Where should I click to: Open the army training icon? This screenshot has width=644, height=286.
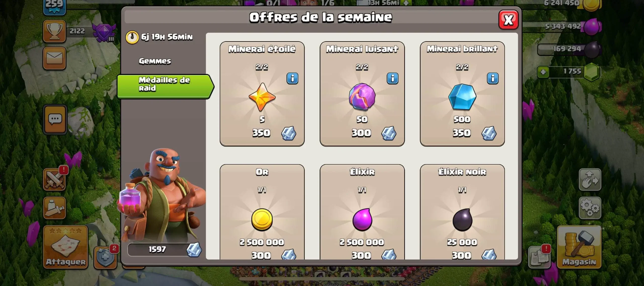(55, 208)
